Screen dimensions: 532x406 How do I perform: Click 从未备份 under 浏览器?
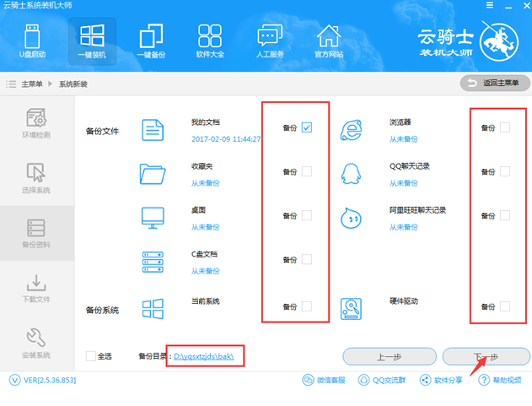(403, 139)
